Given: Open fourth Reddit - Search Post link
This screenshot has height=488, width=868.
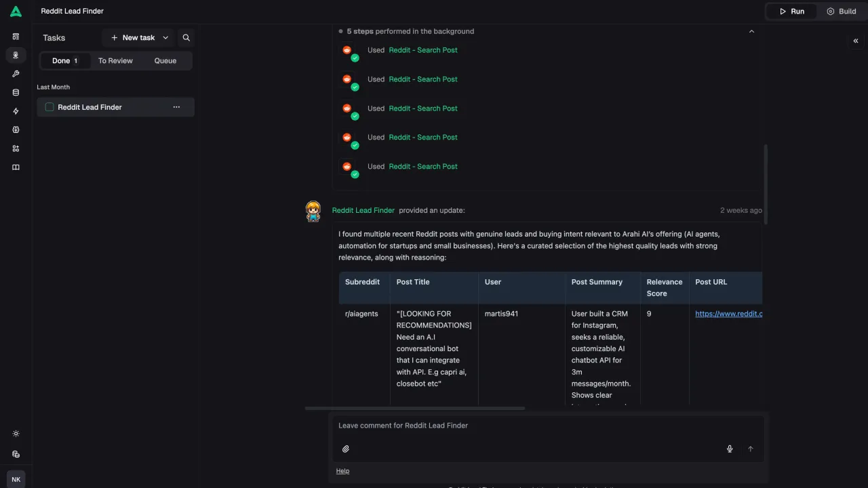Looking at the screenshot, I should coord(423,137).
